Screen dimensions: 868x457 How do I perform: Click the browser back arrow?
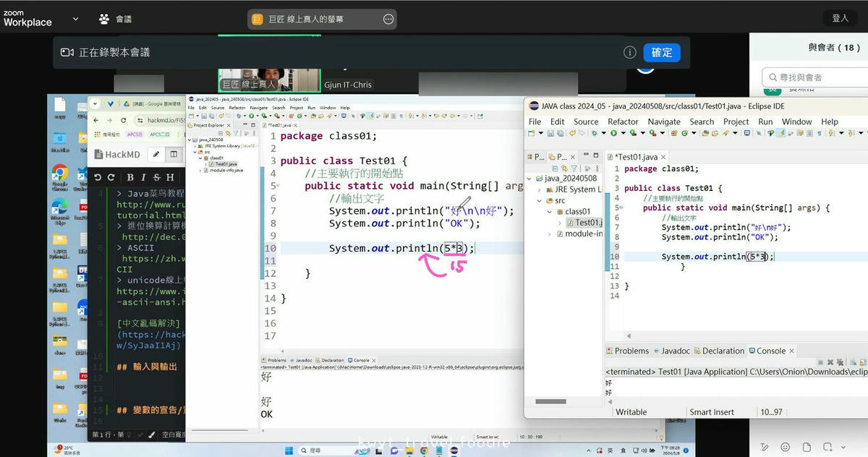97,120
